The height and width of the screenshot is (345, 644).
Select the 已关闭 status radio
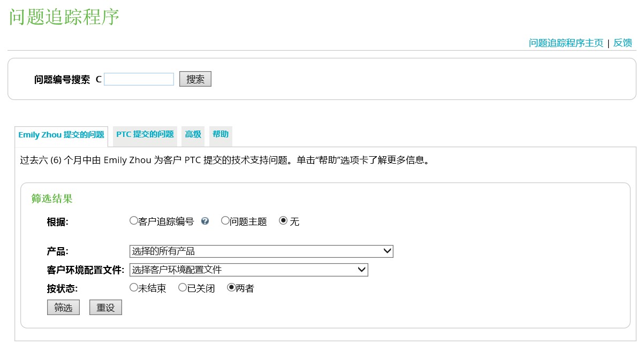[x=183, y=288]
